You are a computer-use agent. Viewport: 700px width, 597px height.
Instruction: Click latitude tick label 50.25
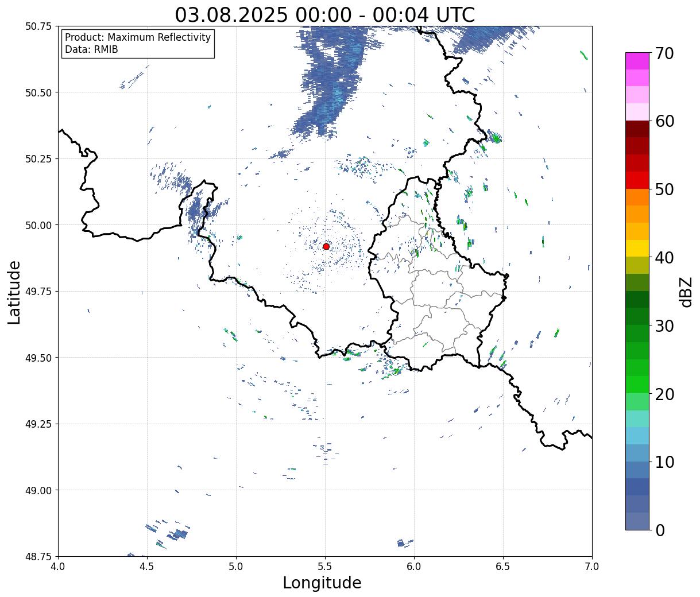pos(38,159)
